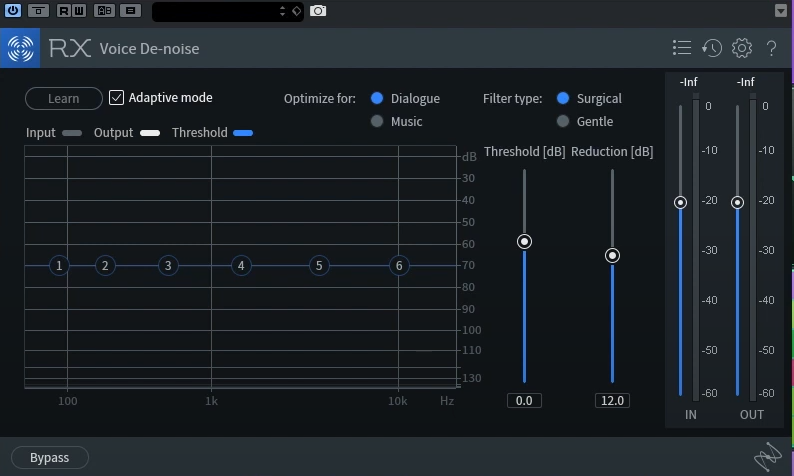Open the preset list icon
This screenshot has width=794, height=476.
682,48
